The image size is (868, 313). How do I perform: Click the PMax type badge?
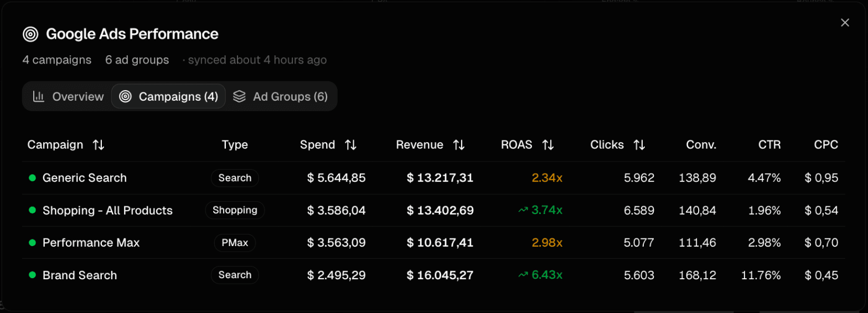pyautogui.click(x=235, y=243)
